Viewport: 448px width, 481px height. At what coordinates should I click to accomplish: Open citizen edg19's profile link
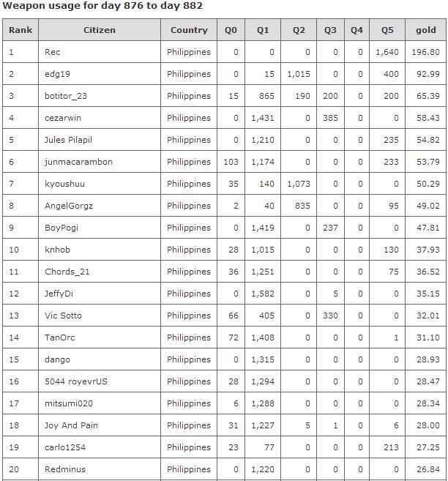(57, 74)
